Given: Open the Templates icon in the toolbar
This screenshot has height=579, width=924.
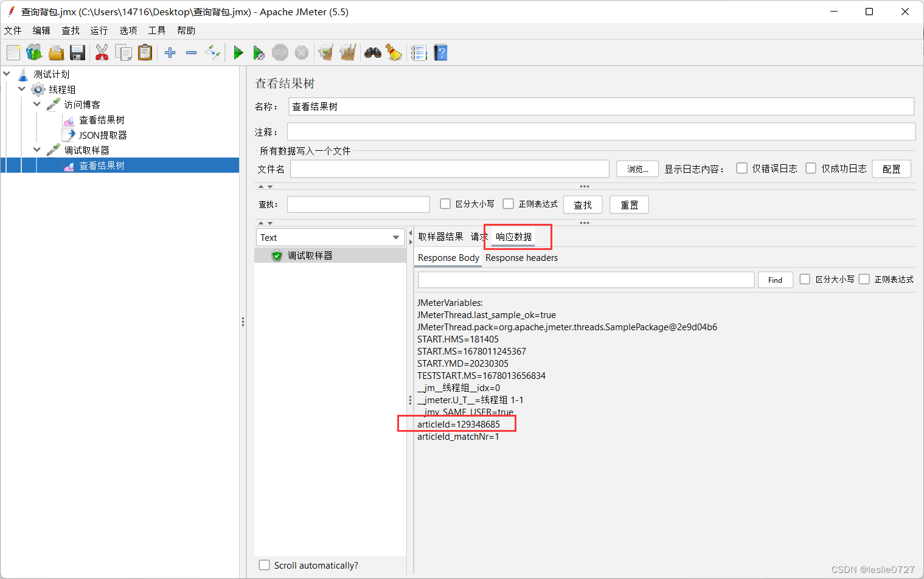Looking at the screenshot, I should 34,52.
